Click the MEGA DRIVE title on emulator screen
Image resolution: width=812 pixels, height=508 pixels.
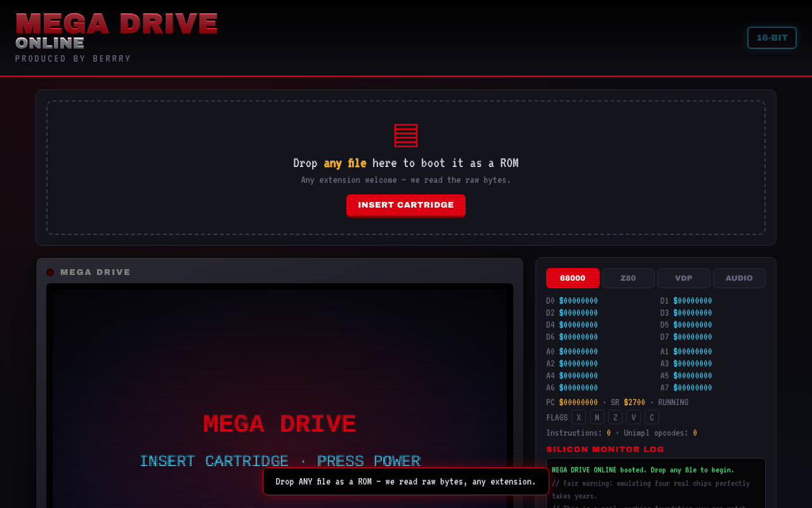click(280, 424)
